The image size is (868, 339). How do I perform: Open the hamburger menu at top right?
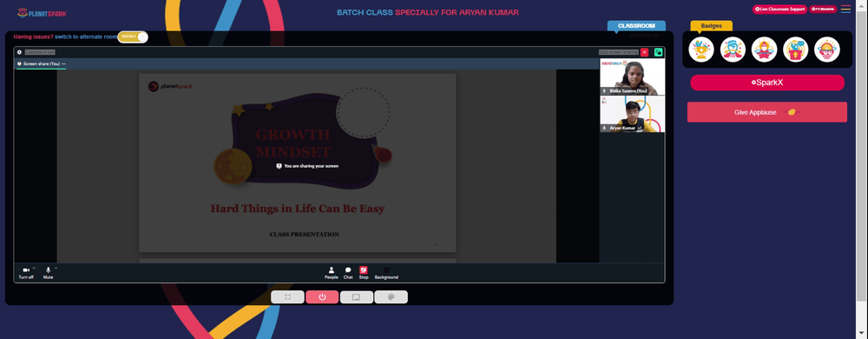(845, 9)
